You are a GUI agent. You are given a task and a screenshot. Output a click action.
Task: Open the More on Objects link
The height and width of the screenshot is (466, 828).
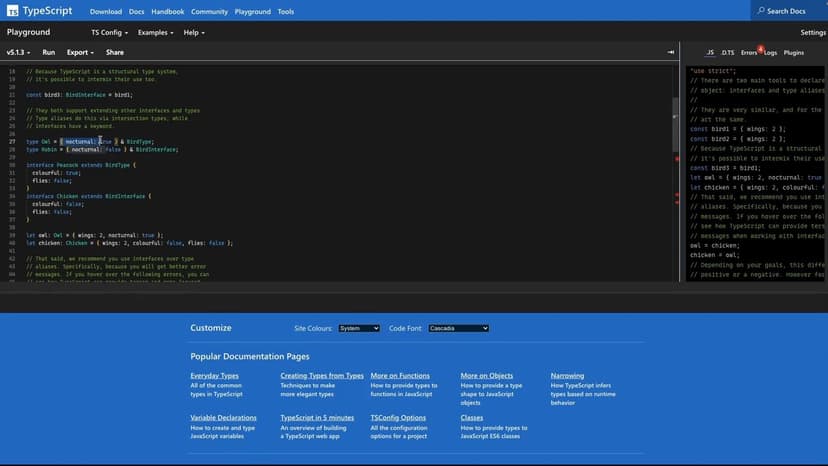click(x=486, y=376)
